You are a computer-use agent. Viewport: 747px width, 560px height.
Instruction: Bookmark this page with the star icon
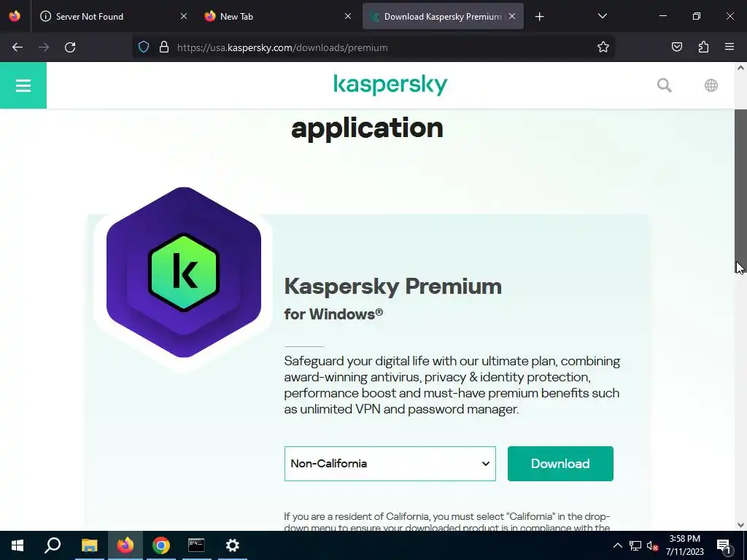[x=603, y=47]
